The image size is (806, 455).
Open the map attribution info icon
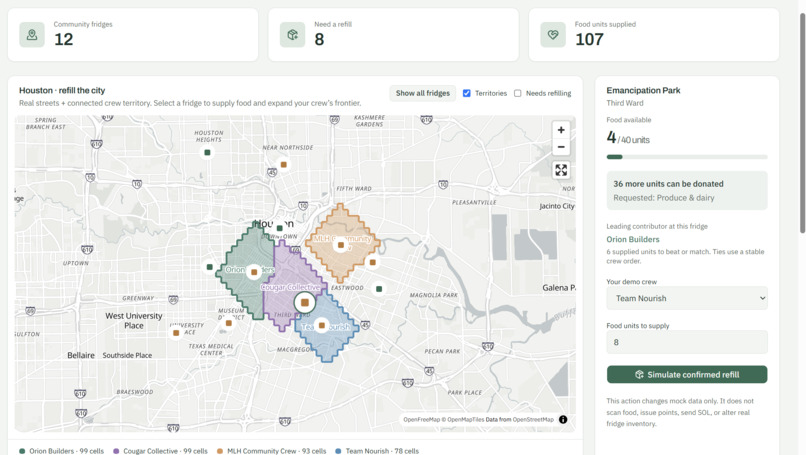563,420
